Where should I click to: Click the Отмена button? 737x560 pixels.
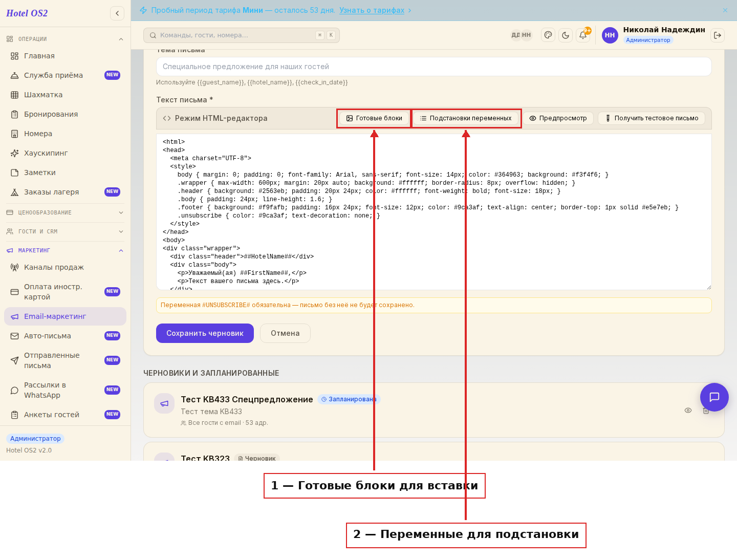[285, 333]
